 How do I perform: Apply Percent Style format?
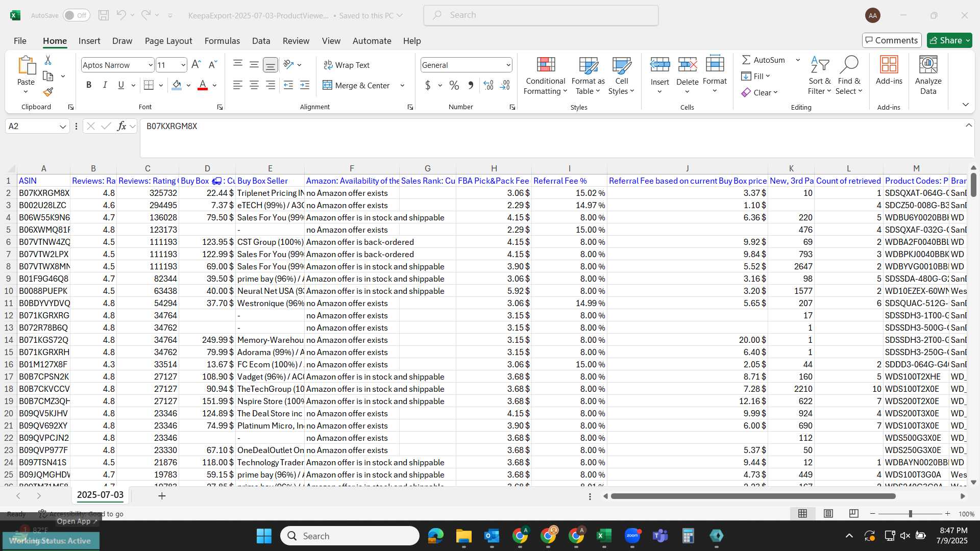(x=454, y=85)
